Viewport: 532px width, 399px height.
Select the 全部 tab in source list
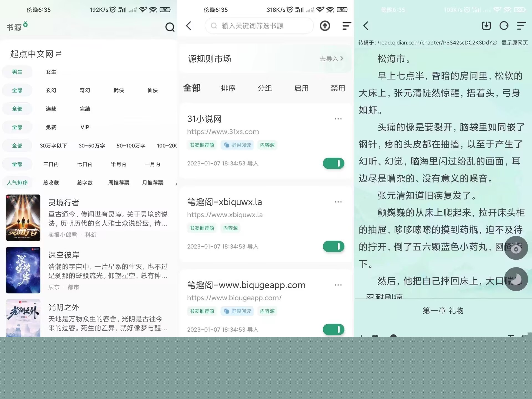pos(192,88)
